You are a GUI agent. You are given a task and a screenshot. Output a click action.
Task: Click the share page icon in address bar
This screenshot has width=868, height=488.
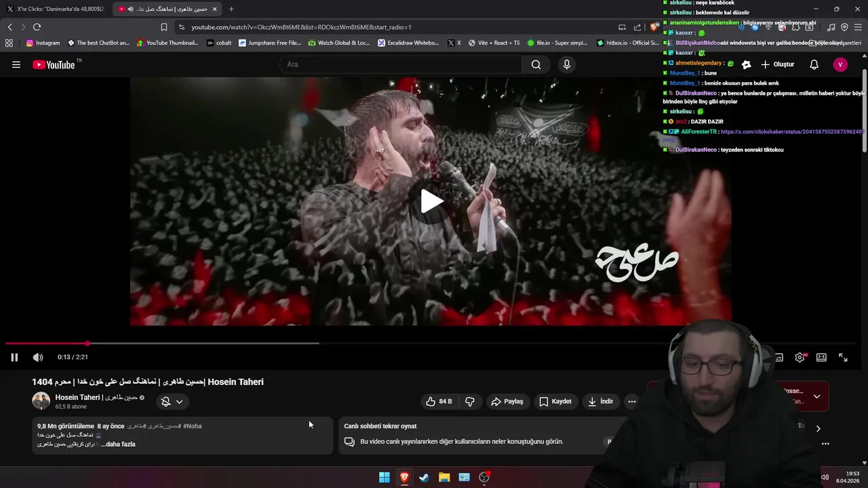pos(637,27)
